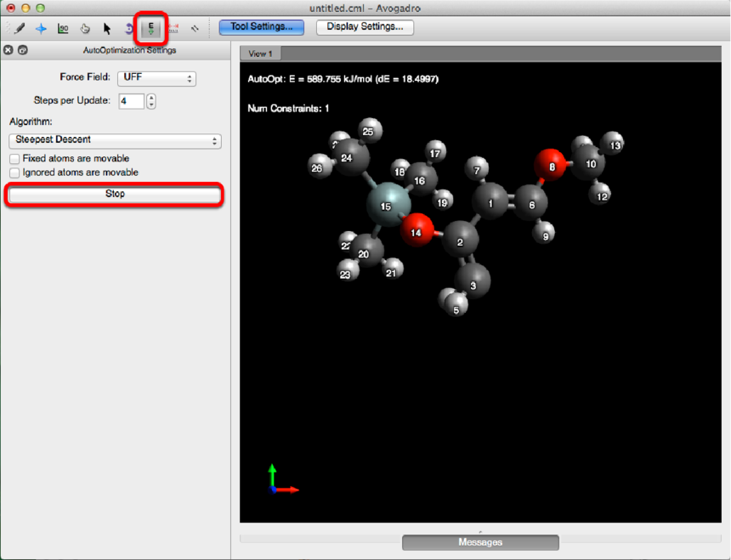Select the Measure tool
Image resolution: width=731 pixels, height=560 pixels.
point(173,28)
